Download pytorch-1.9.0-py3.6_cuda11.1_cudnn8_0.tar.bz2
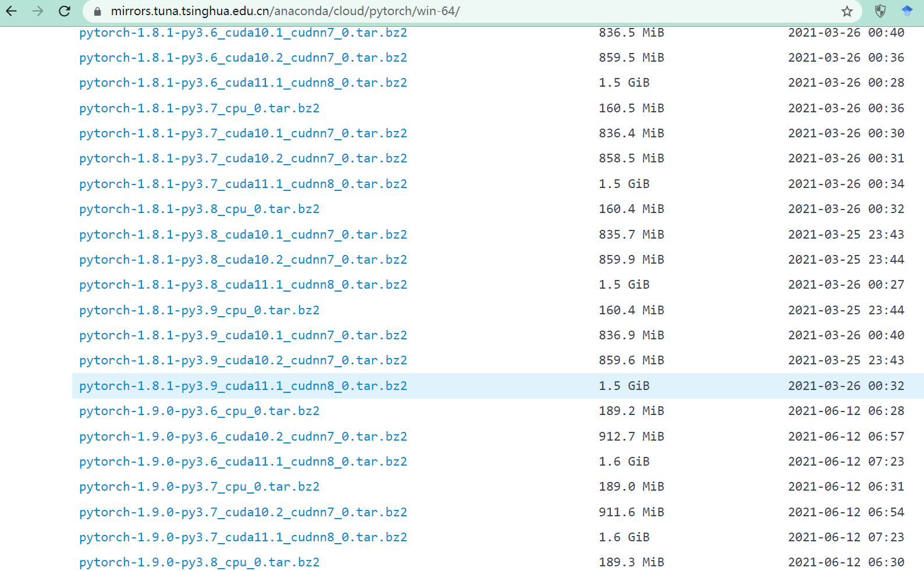The height and width of the screenshot is (571, 924). point(243,462)
